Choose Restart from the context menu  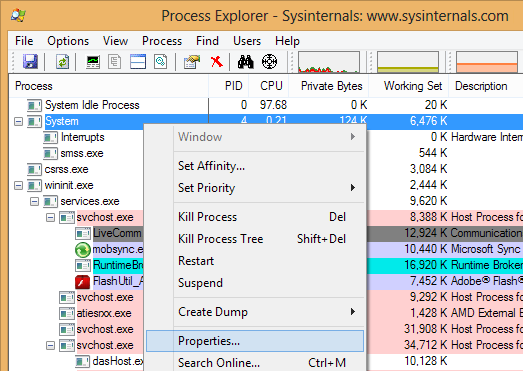click(x=255, y=261)
